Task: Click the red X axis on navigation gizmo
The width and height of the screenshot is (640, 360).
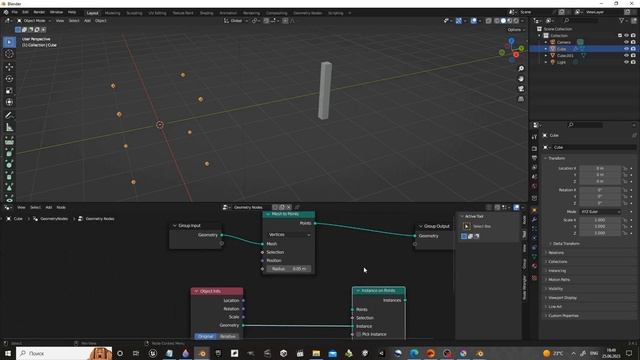Action: pyautogui.click(x=516, y=55)
